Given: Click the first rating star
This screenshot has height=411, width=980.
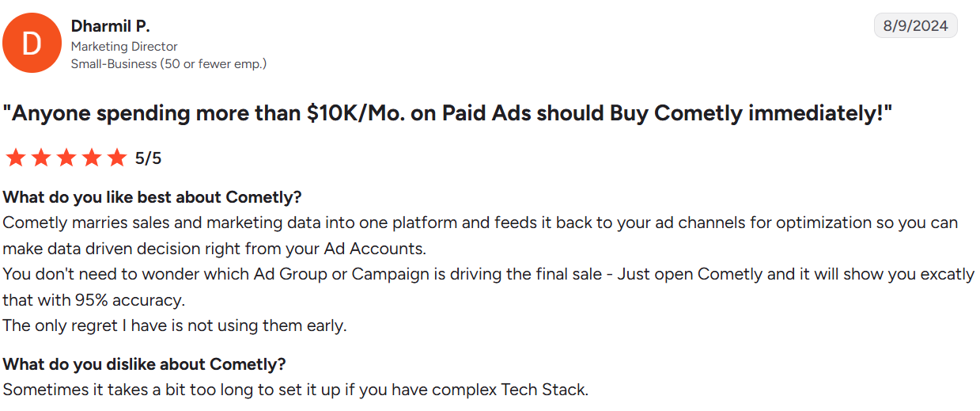Looking at the screenshot, I should pos(15,158).
